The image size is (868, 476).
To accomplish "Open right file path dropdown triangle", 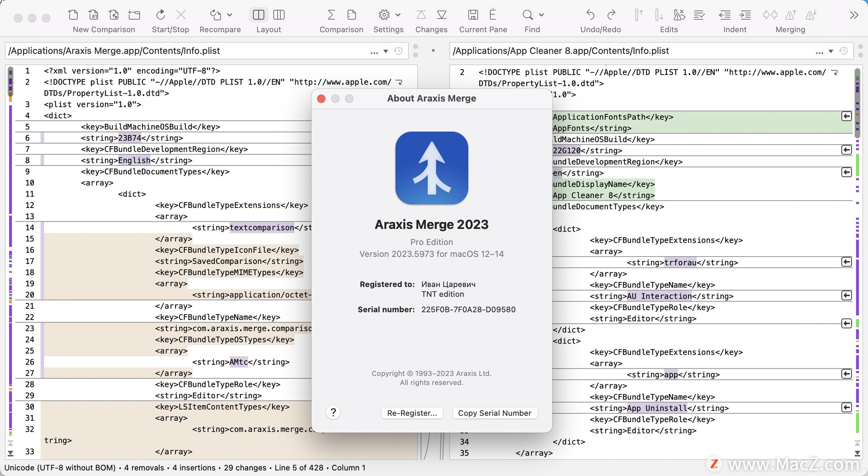I will click(x=831, y=52).
